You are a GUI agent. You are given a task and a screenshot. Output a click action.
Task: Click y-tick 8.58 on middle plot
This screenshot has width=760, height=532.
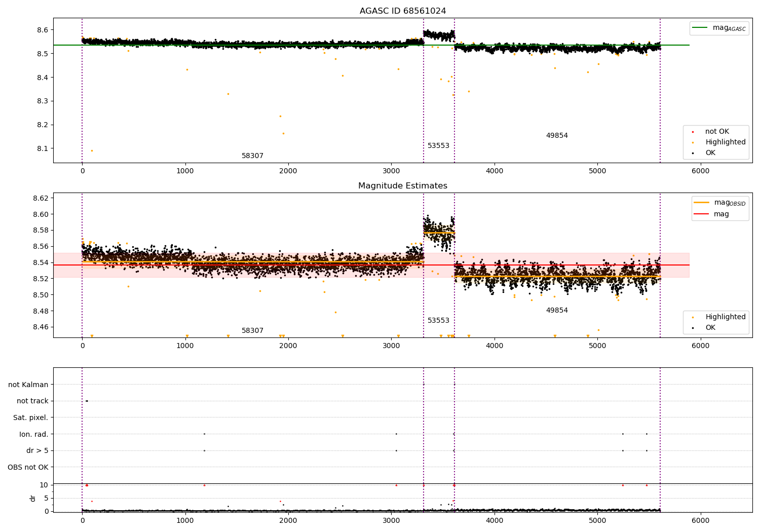click(x=41, y=231)
